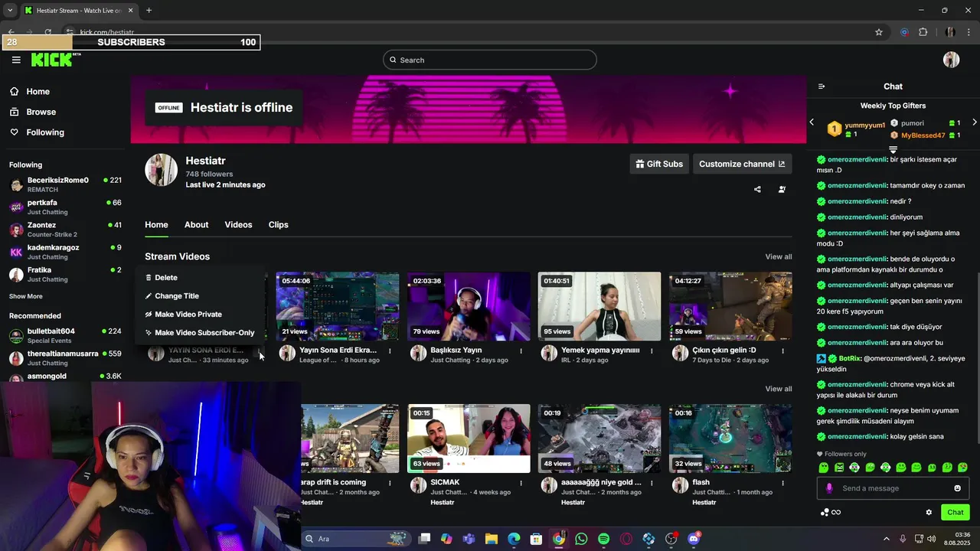Open kademkaragoz channel in the sidebar
Image resolution: width=980 pixels, height=551 pixels.
pyautogui.click(x=65, y=252)
